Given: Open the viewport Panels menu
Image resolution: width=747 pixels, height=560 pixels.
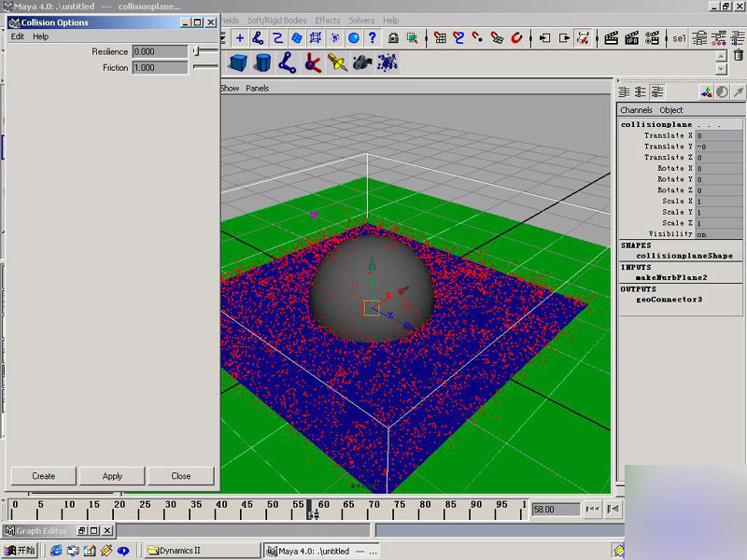Looking at the screenshot, I should (x=257, y=89).
